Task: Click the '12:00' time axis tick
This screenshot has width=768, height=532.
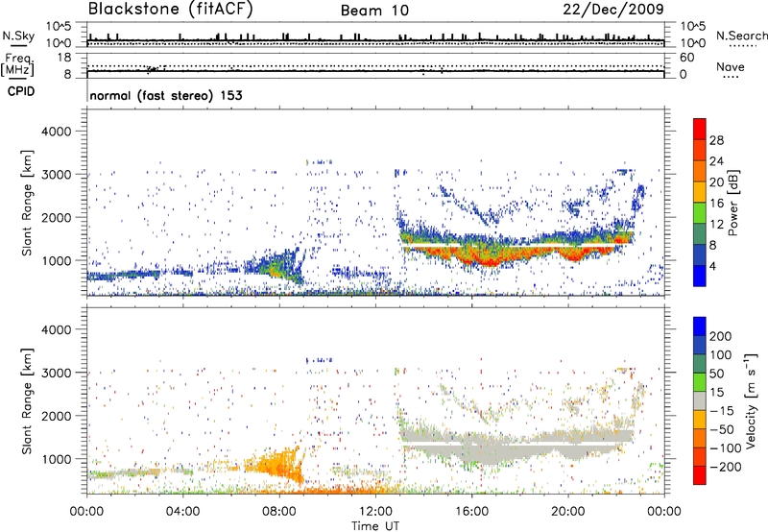Action: click(x=375, y=512)
